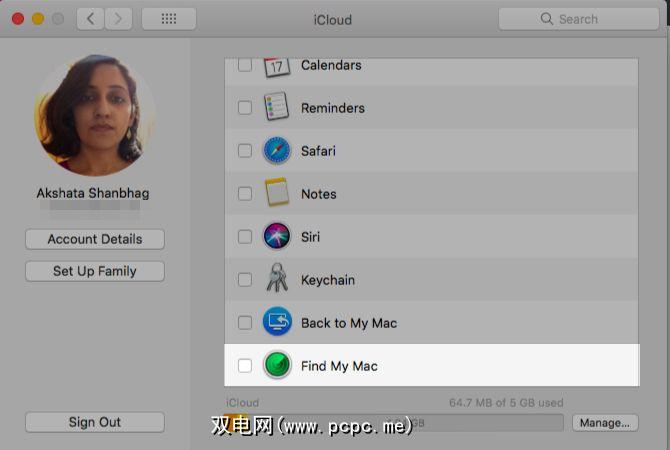Go forward with the right arrow button
Image resolution: width=670 pixels, height=450 pixels.
pyautogui.click(x=118, y=19)
